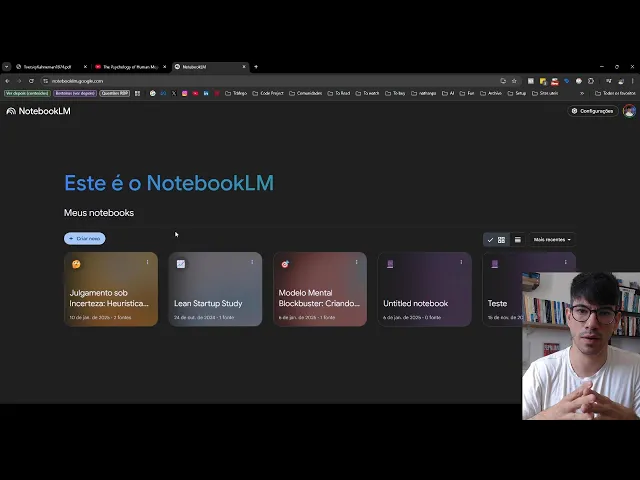Select the NotebookLM browser tab
Viewport: 640px width, 480px height.
pos(210,67)
